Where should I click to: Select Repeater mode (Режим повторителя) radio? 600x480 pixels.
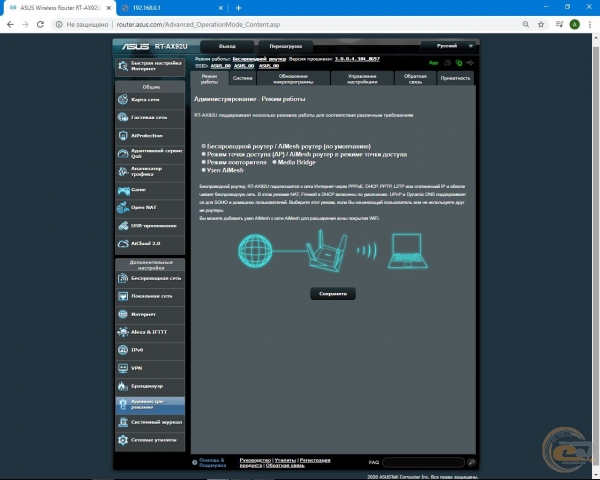[x=204, y=162]
